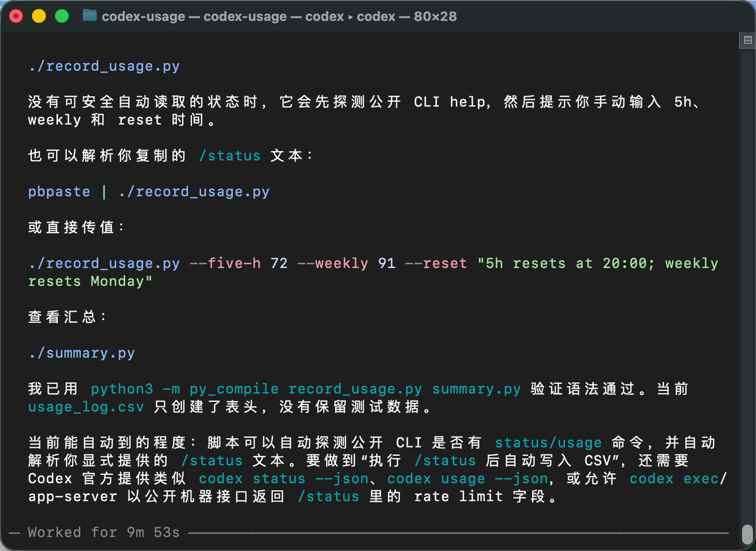Click the "--weekly" flag in the command

tap(333, 263)
